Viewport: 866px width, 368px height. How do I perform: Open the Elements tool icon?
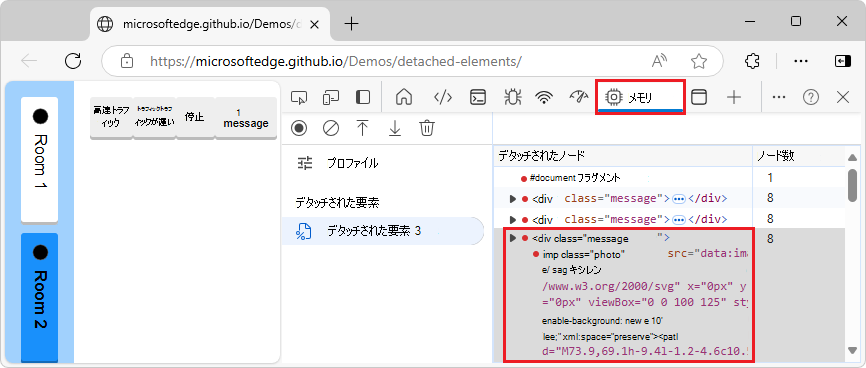tap(443, 98)
